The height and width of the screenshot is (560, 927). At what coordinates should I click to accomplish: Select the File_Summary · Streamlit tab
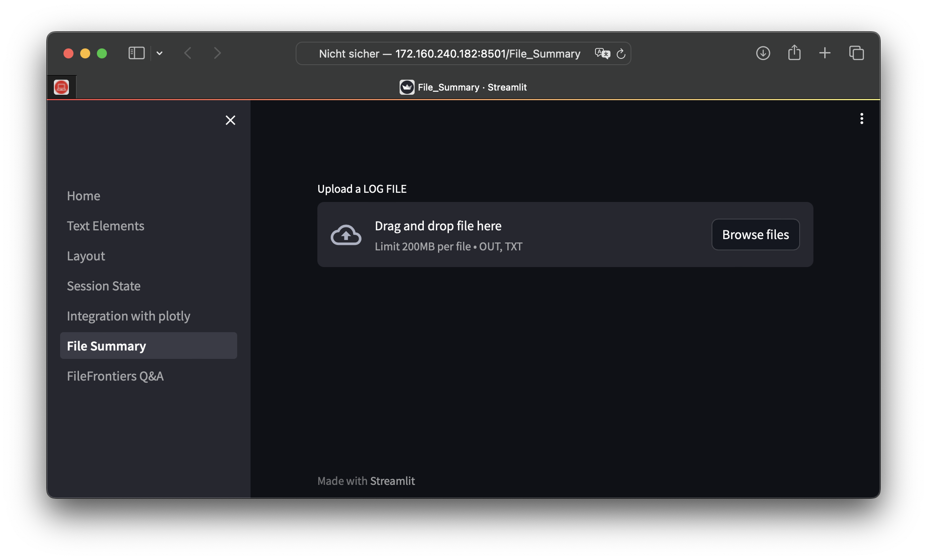click(463, 87)
